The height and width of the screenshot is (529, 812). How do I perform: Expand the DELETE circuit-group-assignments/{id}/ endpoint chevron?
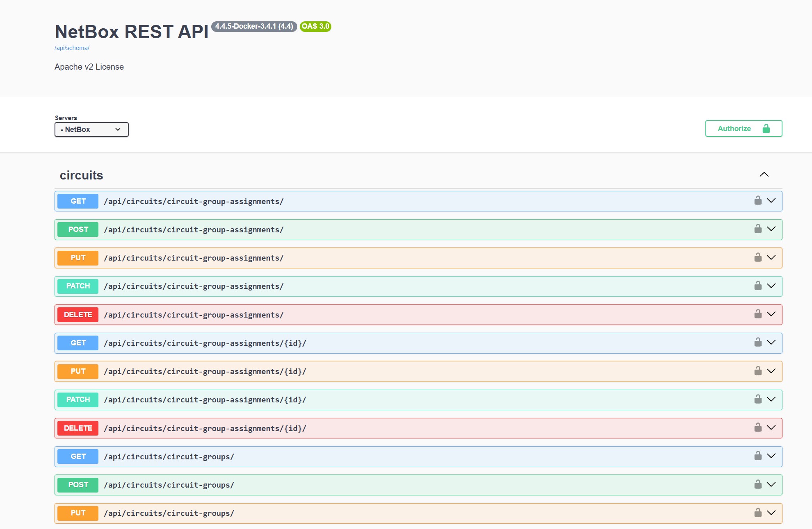coord(772,428)
